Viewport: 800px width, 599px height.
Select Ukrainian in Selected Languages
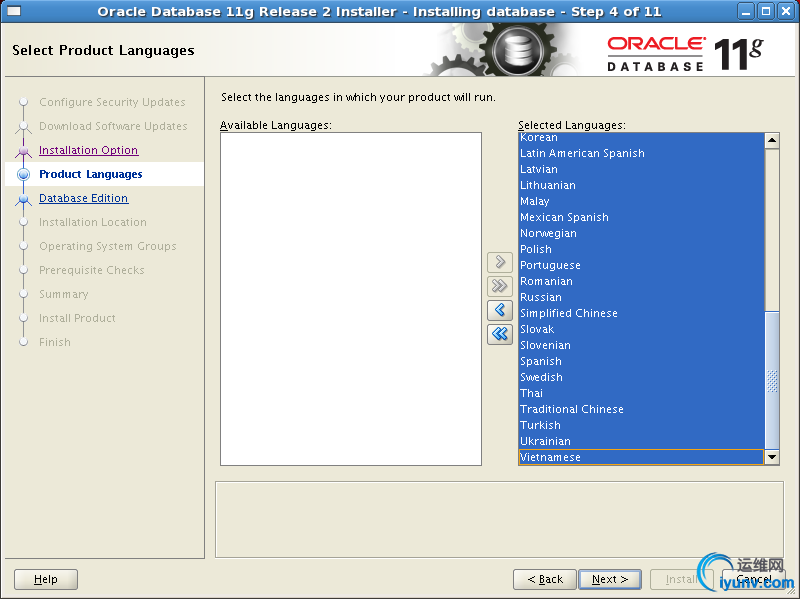(x=641, y=441)
